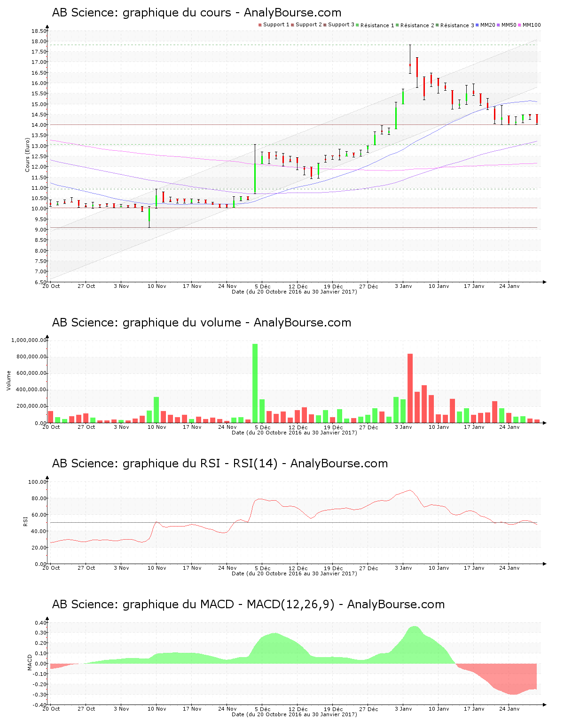
Task: Click the '10 Nov' date on volume chart
Action: pos(157,427)
